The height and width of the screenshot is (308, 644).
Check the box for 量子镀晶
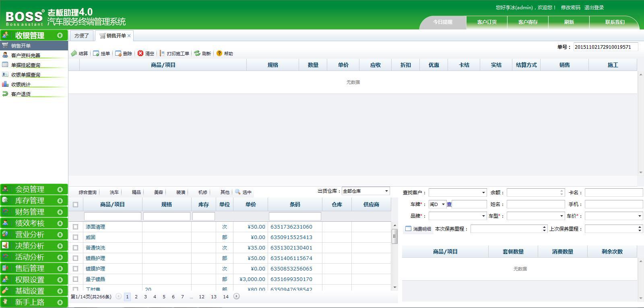pos(75,279)
